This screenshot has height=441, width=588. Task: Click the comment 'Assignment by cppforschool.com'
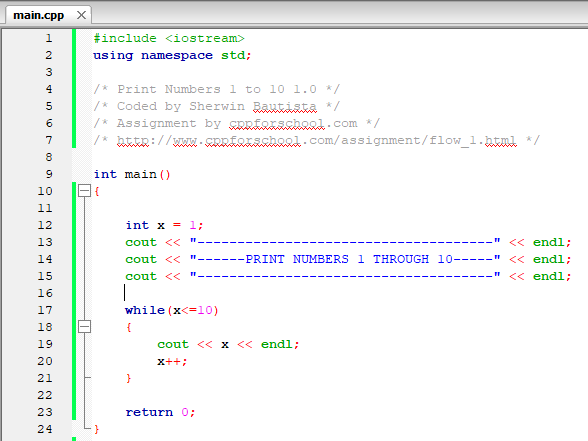coord(237,123)
